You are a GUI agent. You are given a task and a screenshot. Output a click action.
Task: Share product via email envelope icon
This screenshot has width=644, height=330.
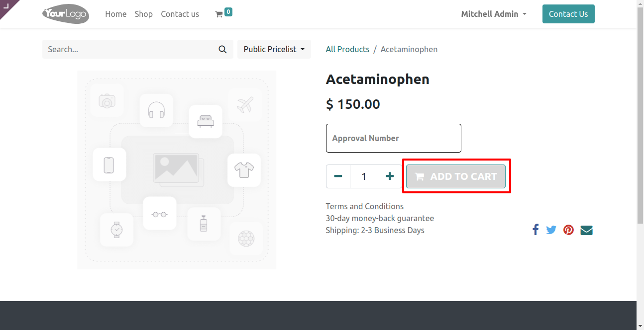[587, 230]
